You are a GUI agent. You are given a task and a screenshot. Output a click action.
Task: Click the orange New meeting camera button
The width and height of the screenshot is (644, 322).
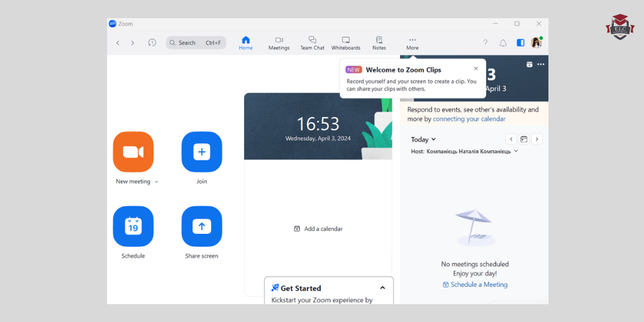[133, 152]
